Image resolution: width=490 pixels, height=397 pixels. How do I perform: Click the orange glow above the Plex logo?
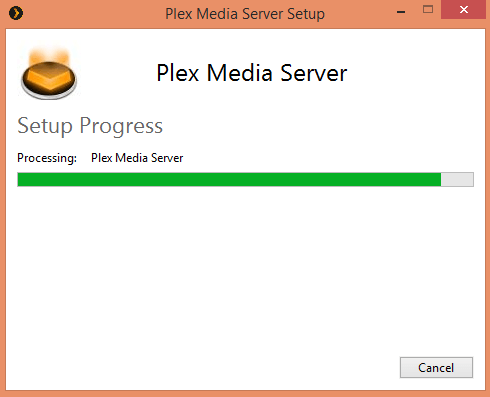[49, 56]
